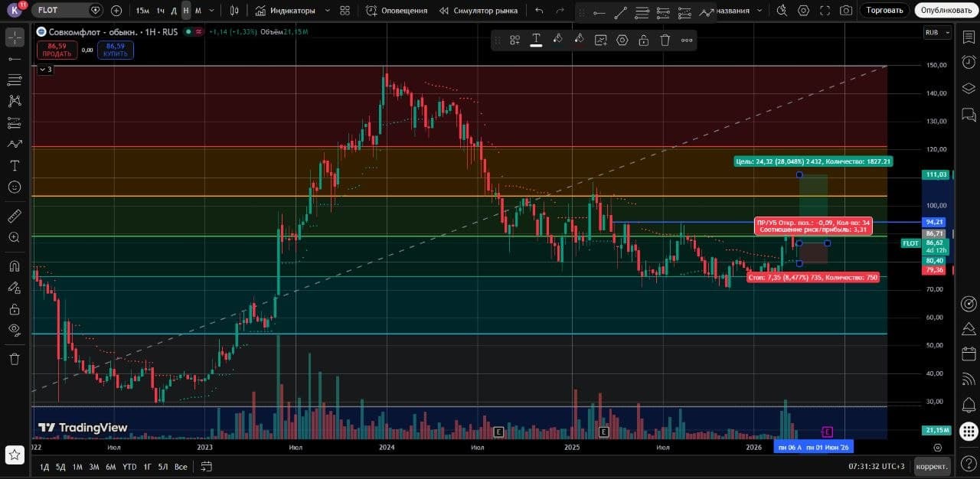980x479 pixels.
Task: Add symbol with plus circle icon
Action: [x=116, y=11]
